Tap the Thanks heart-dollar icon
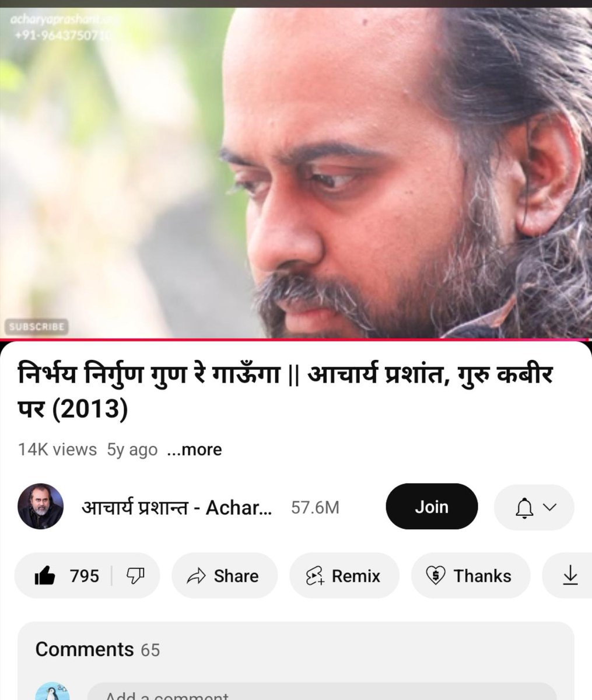This screenshot has height=700, width=592. (435, 576)
